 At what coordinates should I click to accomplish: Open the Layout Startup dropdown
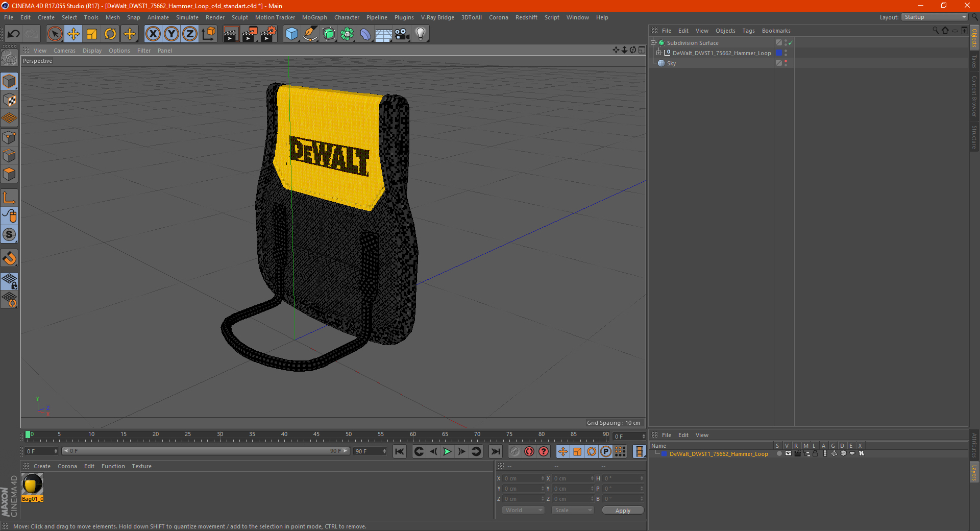935,17
